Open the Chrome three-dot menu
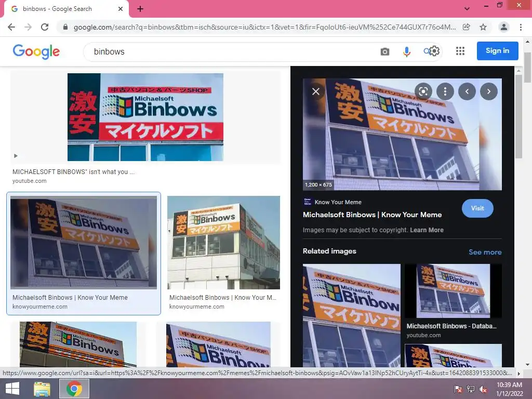Viewport: 532px width, 399px height. click(x=521, y=27)
